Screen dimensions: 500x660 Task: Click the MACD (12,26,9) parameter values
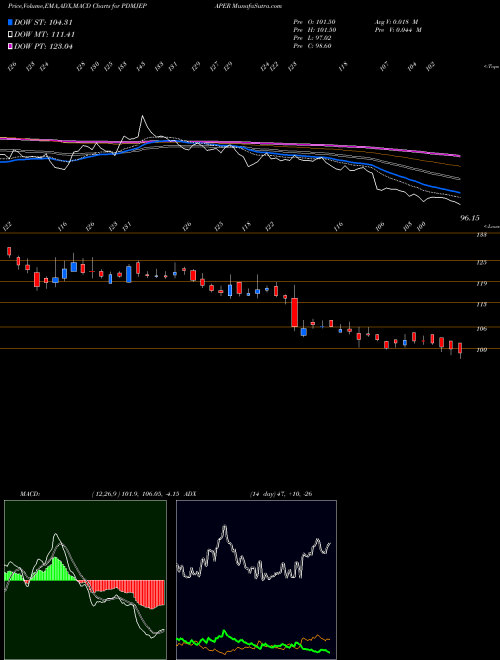click(136, 494)
